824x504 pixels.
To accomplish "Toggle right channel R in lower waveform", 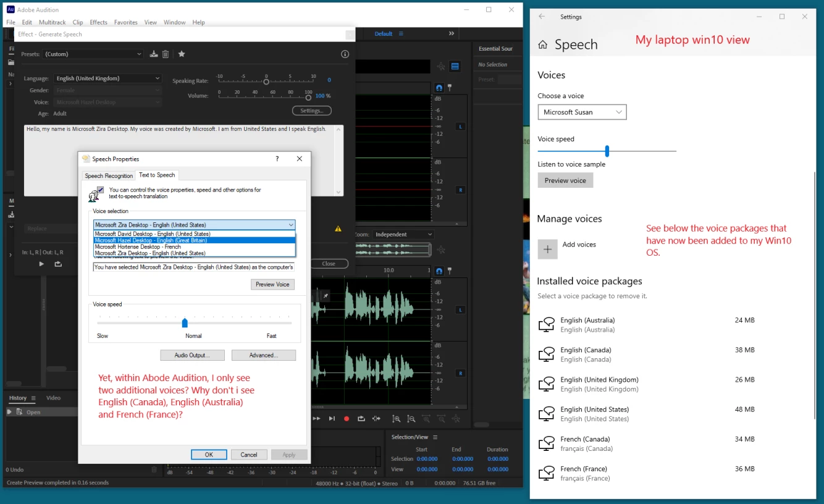I will 460,373.
